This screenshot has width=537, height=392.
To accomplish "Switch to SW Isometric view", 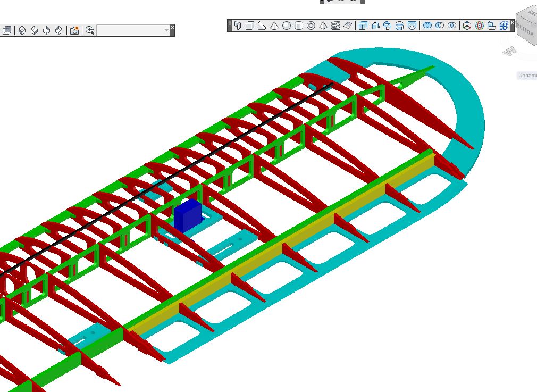I will click(x=22, y=30).
